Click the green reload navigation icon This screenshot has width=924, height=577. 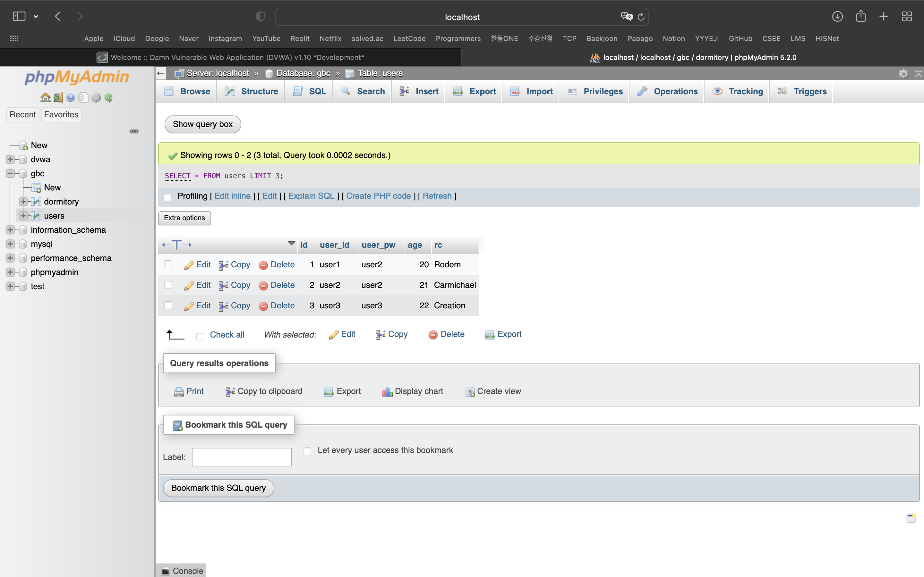point(108,98)
